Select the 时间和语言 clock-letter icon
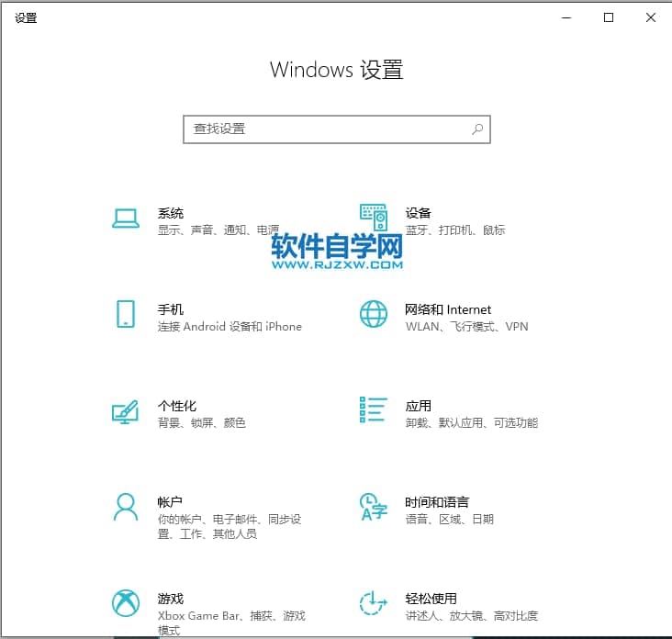The width and height of the screenshot is (672, 639). [x=373, y=507]
